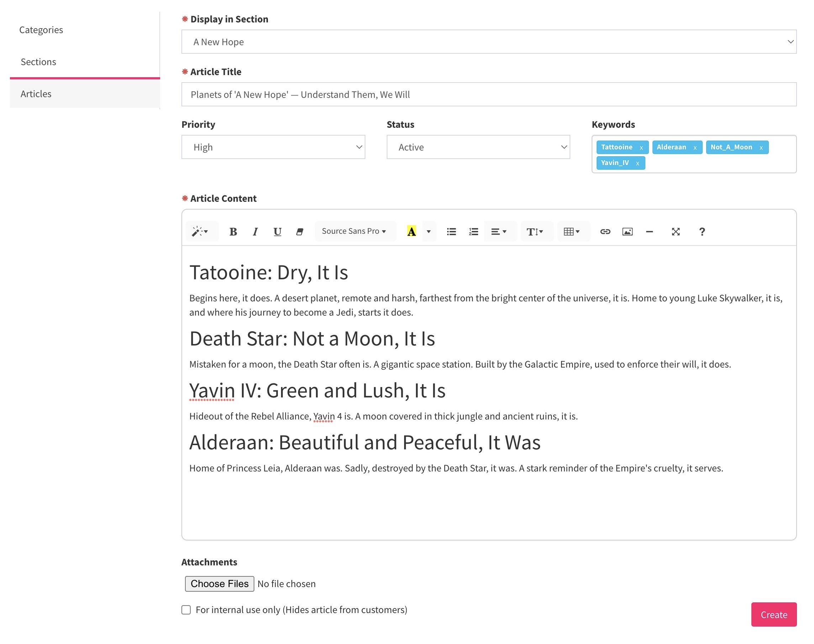Open the Display in Section dropdown
The image size is (814, 644).
489,42
